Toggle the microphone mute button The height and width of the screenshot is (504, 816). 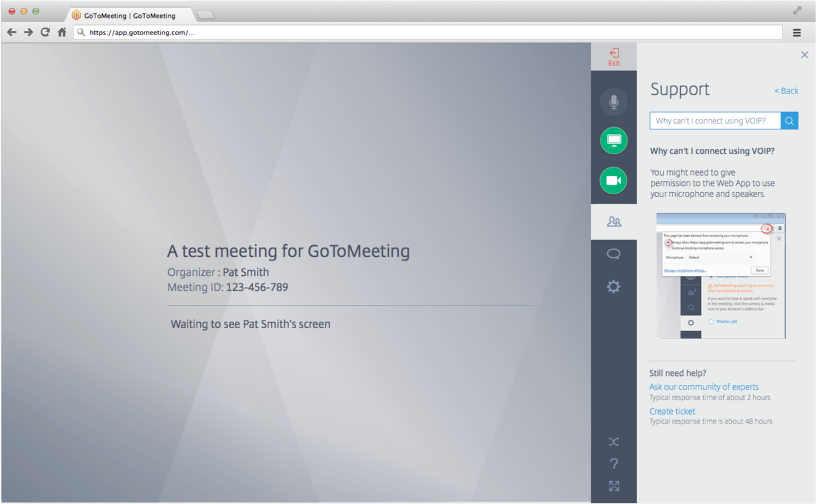click(613, 102)
